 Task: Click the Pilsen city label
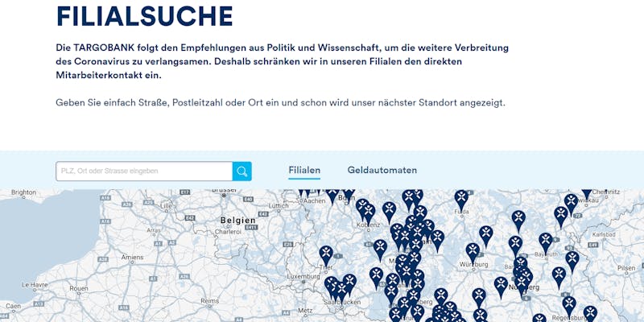(x=626, y=268)
